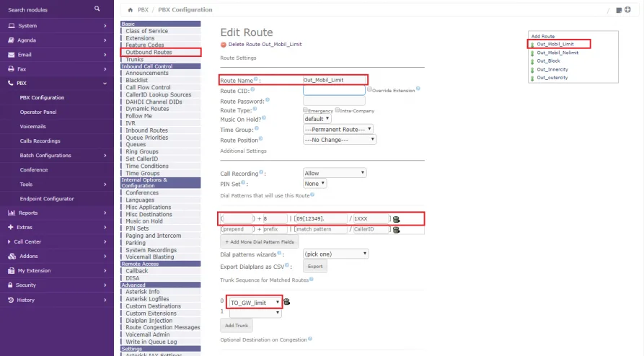Open Operator Panel in sidebar

pos(38,112)
